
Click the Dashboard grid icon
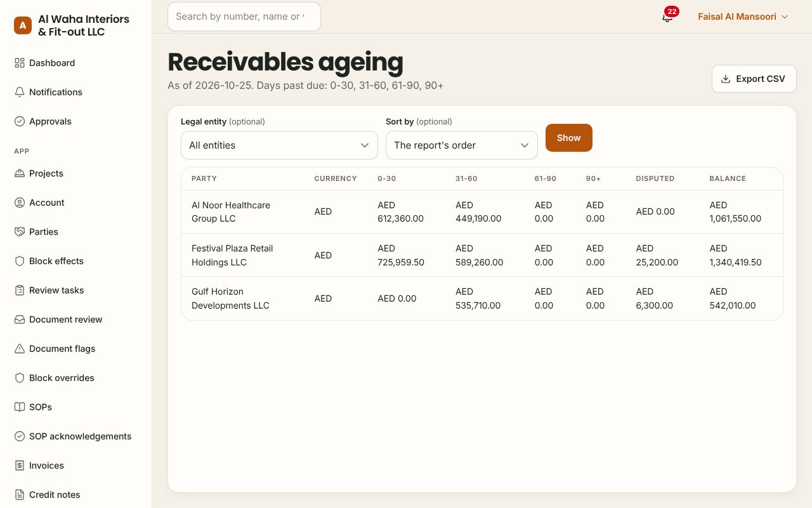pos(20,63)
